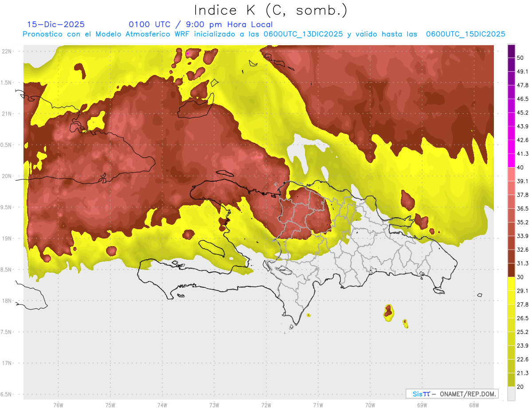Click the longitude label "70W"

click(370, 405)
